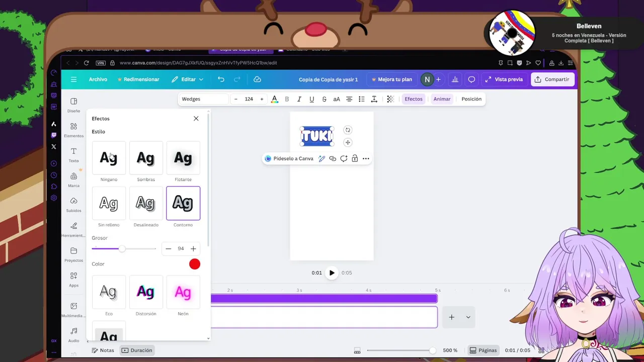644x362 pixels.
Task: Undo the last action
Action: [x=221, y=79]
